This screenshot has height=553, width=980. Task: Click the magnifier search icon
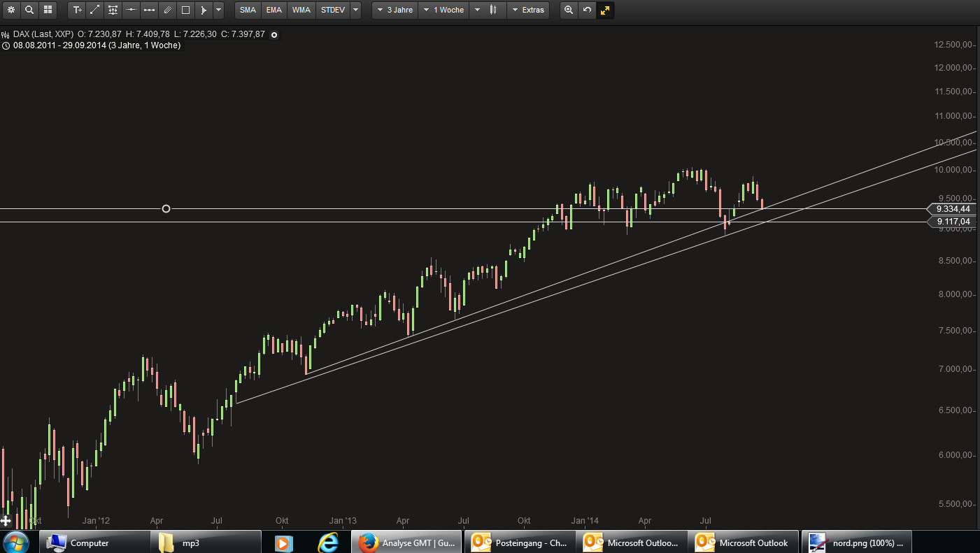pyautogui.click(x=29, y=10)
